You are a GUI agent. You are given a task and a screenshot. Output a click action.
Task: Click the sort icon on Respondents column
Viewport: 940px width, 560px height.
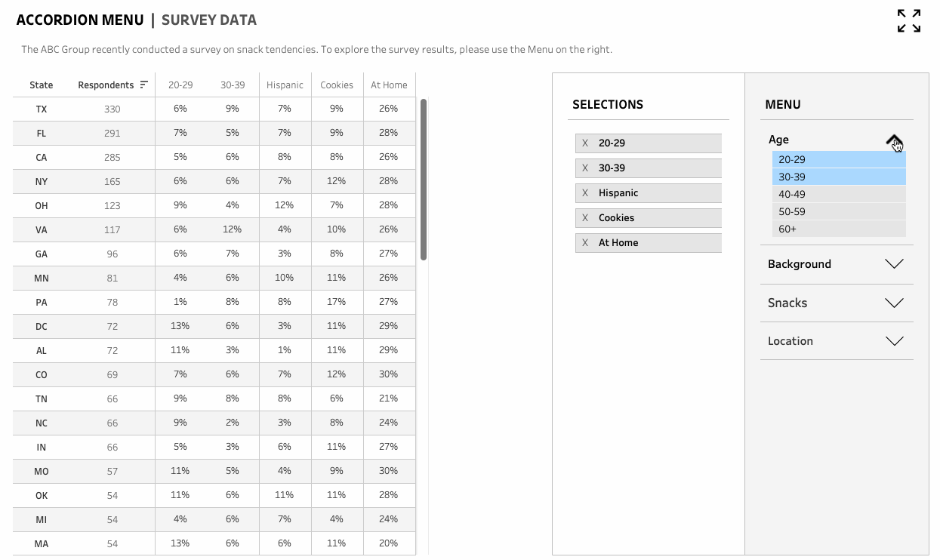[x=143, y=85]
